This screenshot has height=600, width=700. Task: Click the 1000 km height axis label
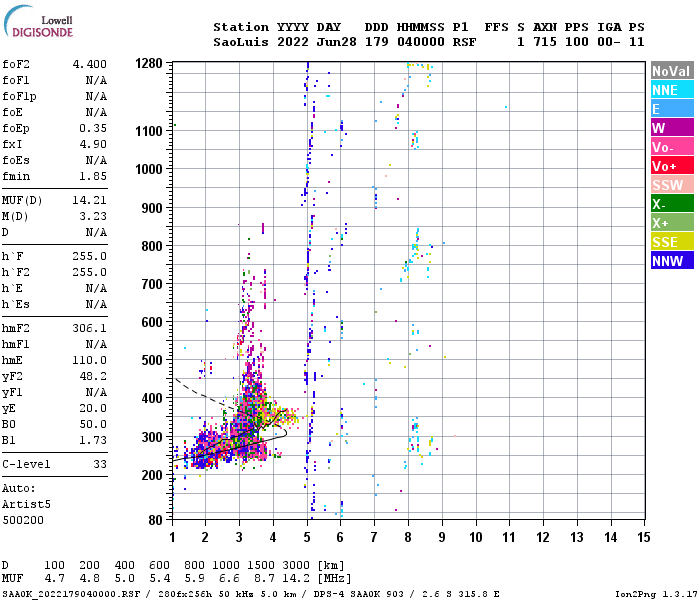point(149,169)
